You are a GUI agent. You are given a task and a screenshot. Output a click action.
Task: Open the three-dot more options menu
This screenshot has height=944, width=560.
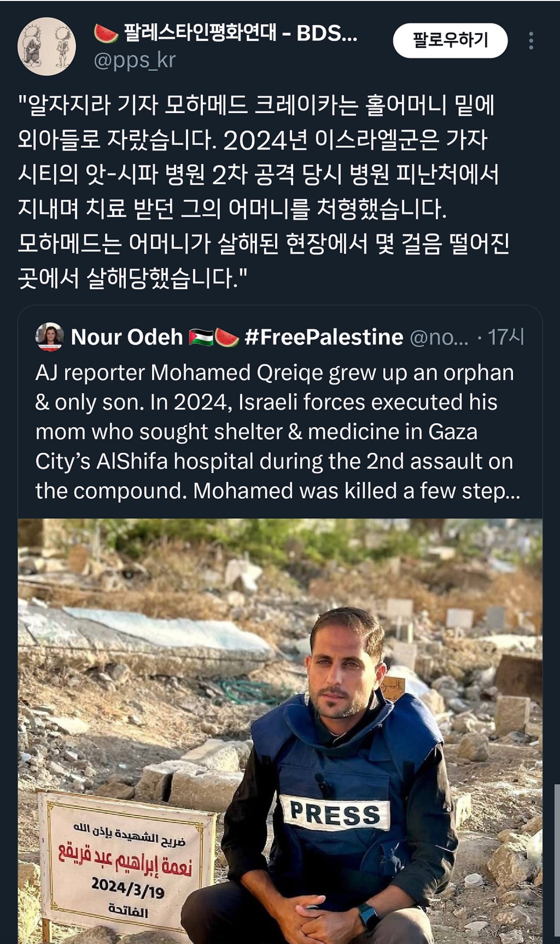531,41
